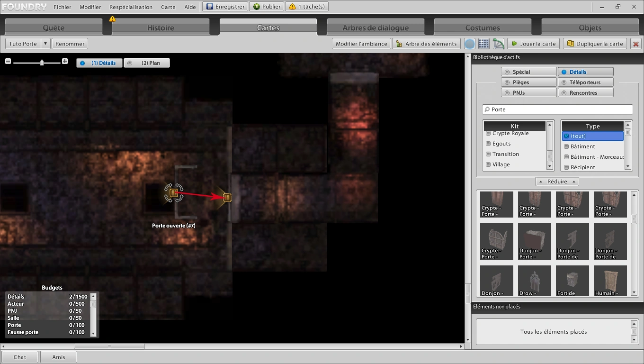
Task: Click Jouer la carte to play
Action: point(534,44)
